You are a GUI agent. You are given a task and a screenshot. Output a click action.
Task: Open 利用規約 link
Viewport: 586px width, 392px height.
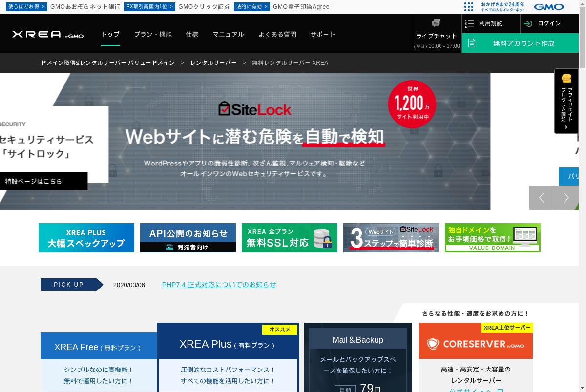click(x=491, y=23)
